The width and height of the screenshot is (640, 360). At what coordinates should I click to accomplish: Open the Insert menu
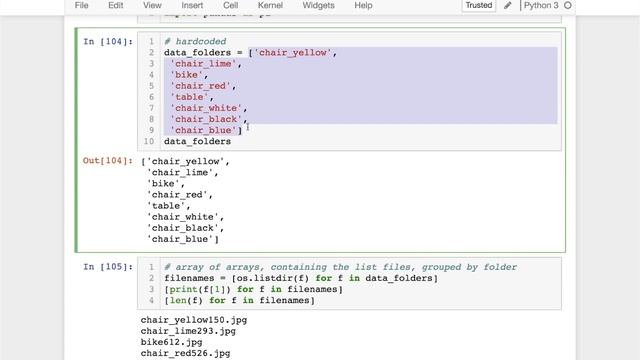192,5
